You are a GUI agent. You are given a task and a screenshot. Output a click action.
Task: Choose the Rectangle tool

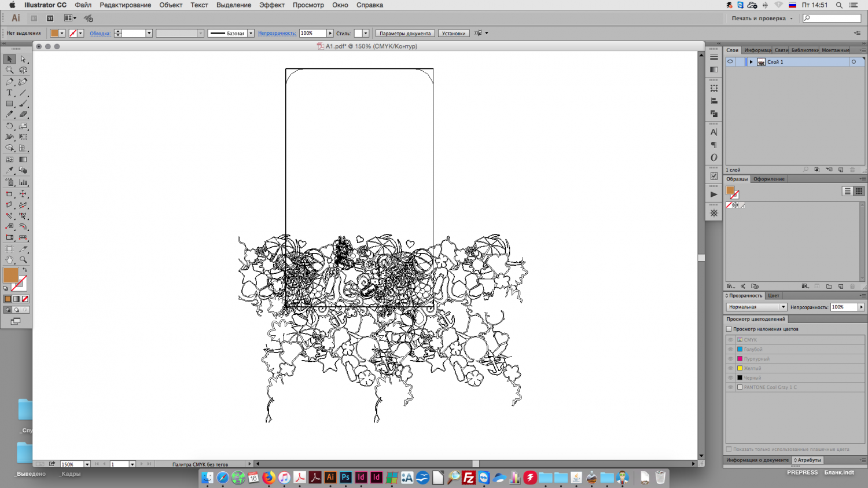pyautogui.click(x=10, y=104)
